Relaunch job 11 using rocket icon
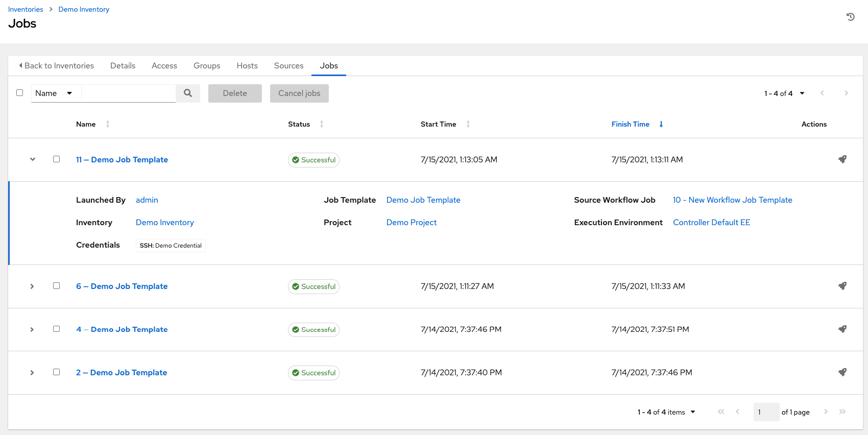The height and width of the screenshot is (435, 868). pyautogui.click(x=842, y=159)
